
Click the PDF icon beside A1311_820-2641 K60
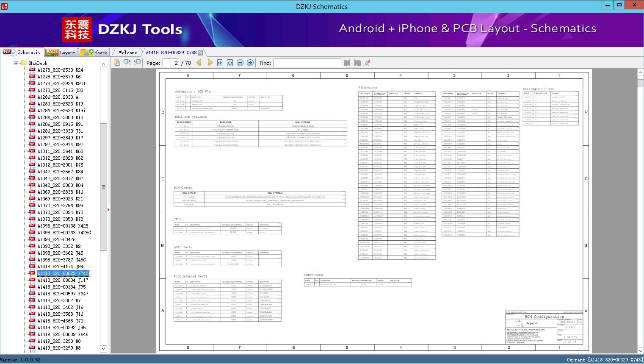(x=32, y=151)
